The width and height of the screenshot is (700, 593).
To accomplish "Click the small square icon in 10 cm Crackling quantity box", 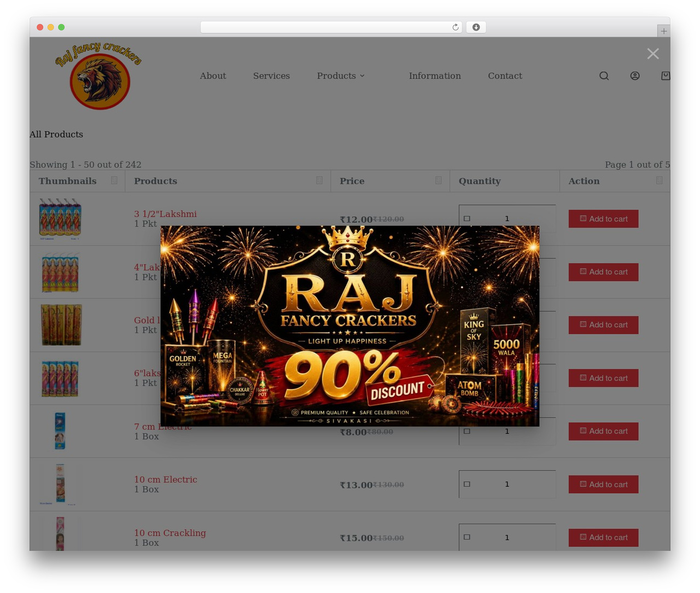I will click(x=467, y=537).
